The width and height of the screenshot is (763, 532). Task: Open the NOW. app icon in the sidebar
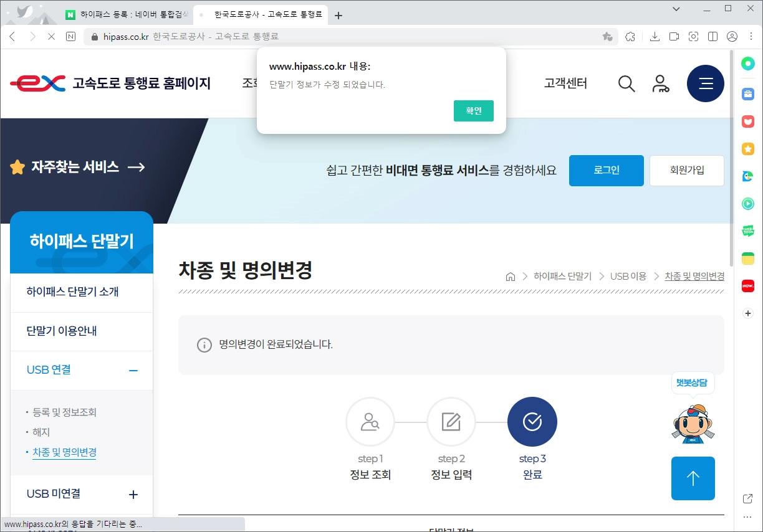click(x=747, y=285)
